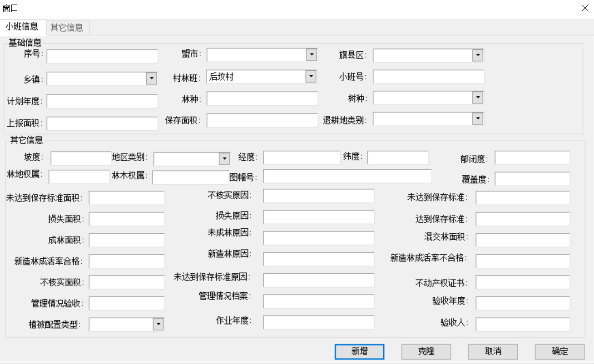Click the 新增 button
The image size is (594, 364).
tap(359, 351)
